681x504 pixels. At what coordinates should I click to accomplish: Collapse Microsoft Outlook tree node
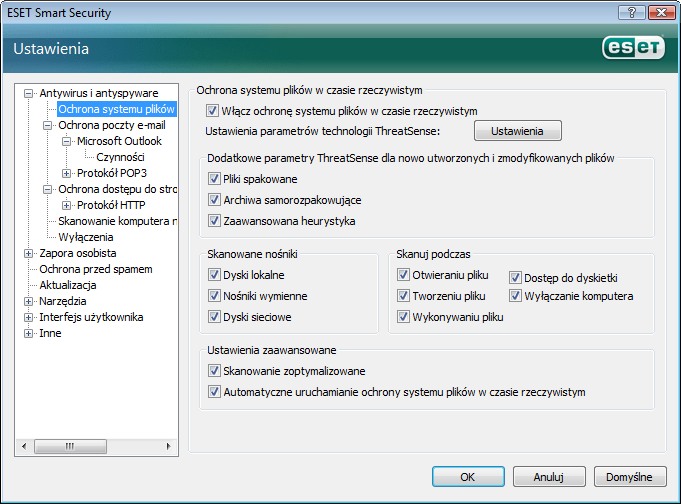[x=66, y=142]
